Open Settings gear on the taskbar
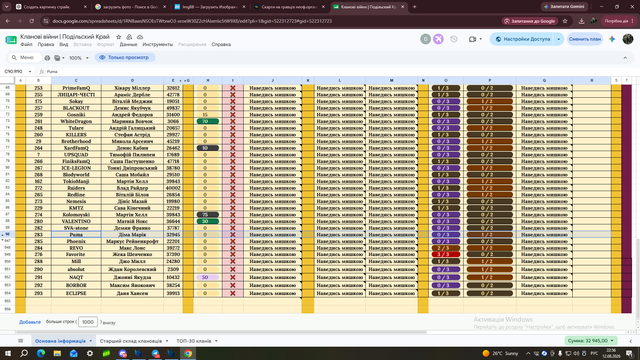The width and height of the screenshot is (640, 360). point(90,353)
